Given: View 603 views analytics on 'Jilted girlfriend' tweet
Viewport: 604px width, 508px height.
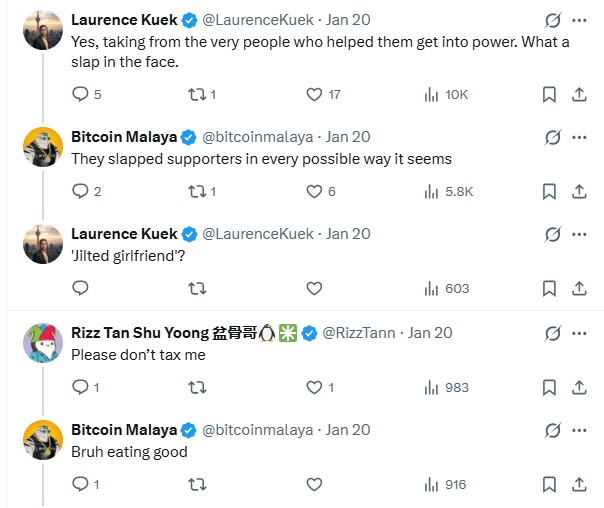Looking at the screenshot, I should [446, 288].
